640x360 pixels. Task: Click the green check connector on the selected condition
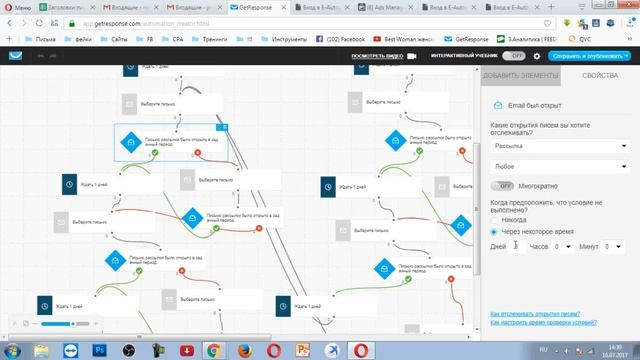coord(155,153)
